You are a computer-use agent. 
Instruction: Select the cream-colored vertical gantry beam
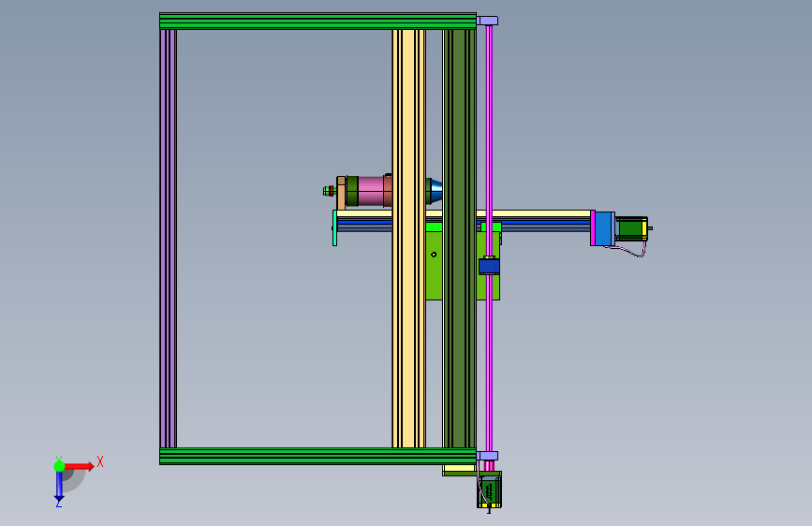408,239
